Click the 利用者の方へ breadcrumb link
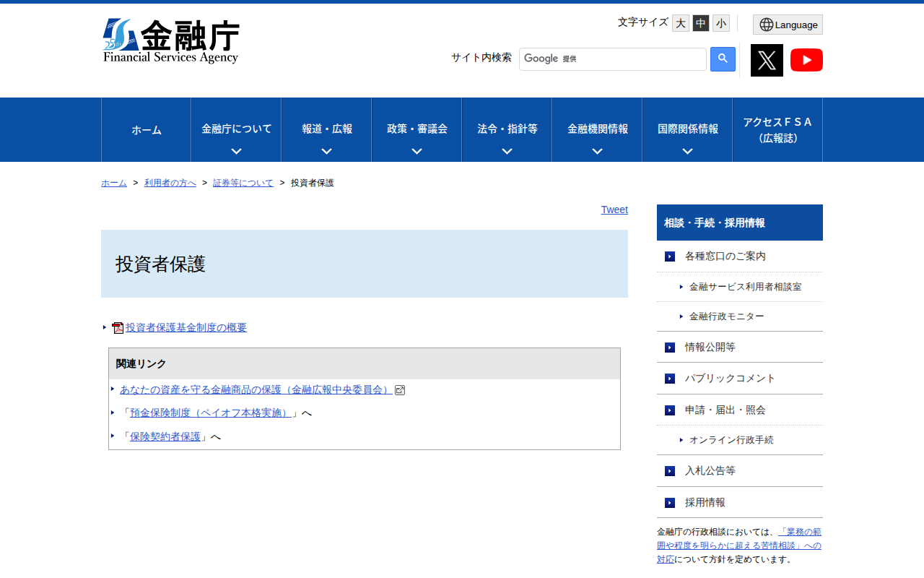924x578 pixels. pos(170,183)
